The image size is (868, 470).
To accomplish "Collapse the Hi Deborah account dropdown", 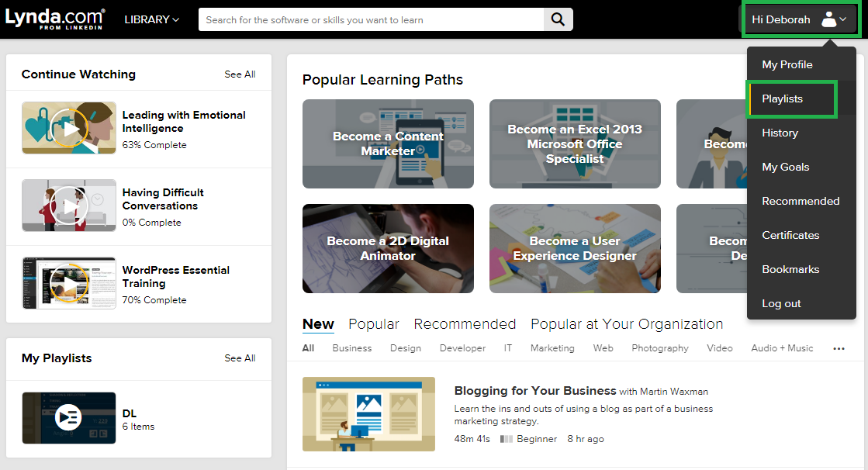I will pyautogui.click(x=800, y=19).
